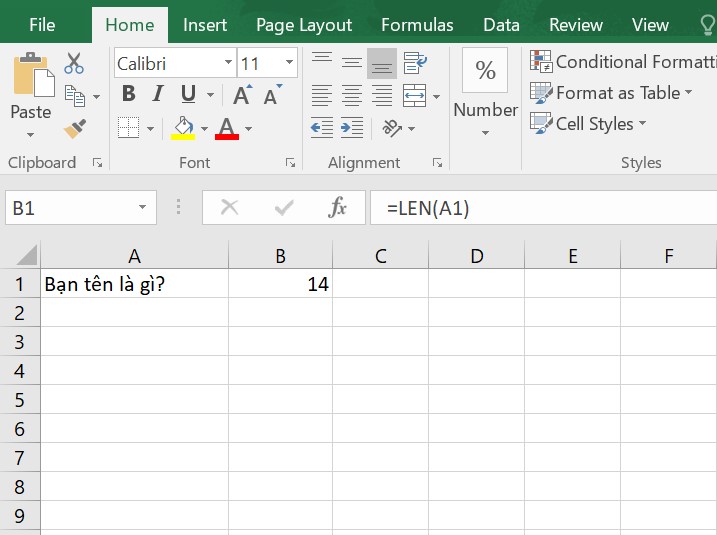
Task: Toggle Italic formatting
Action: coord(158,94)
